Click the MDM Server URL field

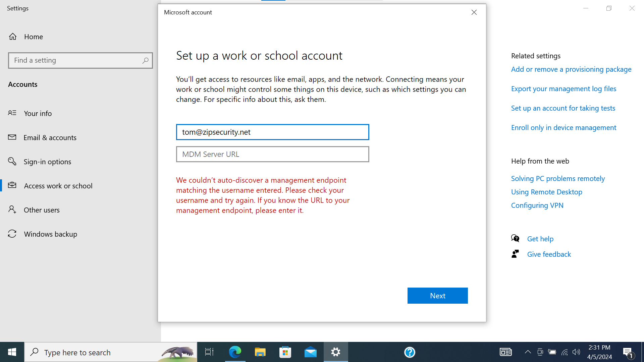[x=272, y=154]
